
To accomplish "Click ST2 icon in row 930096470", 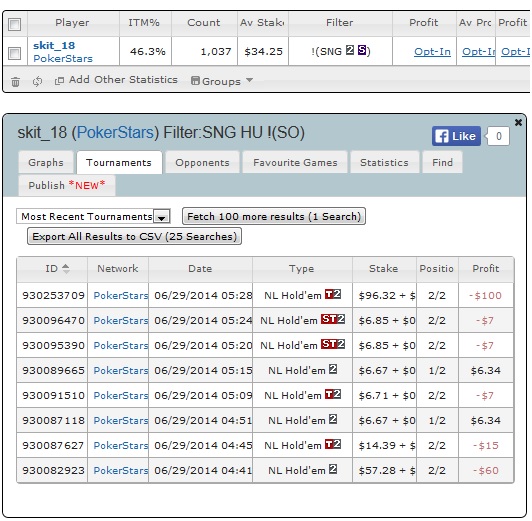I will 333,319.
